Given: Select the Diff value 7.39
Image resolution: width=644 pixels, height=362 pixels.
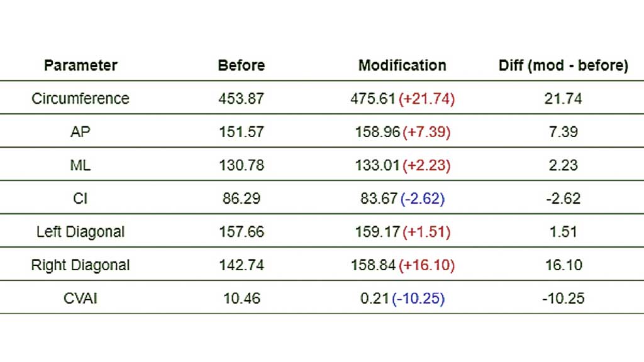Looking at the screenshot, I should (x=563, y=132).
